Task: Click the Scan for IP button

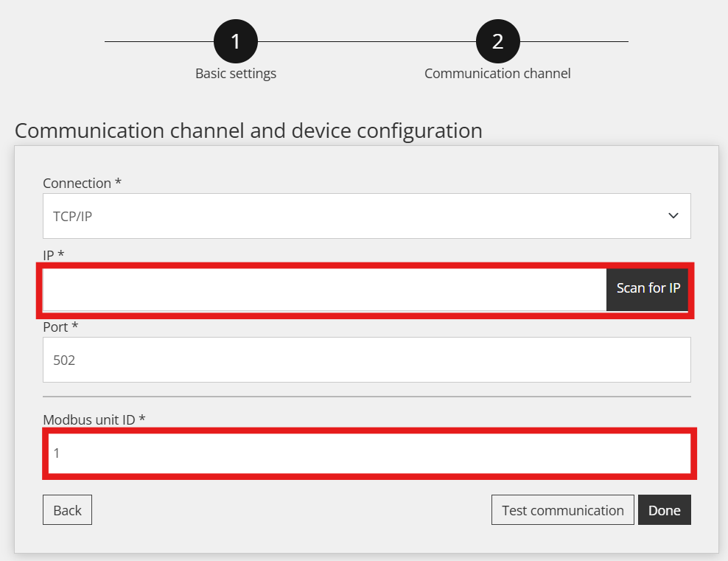Action: (648, 289)
